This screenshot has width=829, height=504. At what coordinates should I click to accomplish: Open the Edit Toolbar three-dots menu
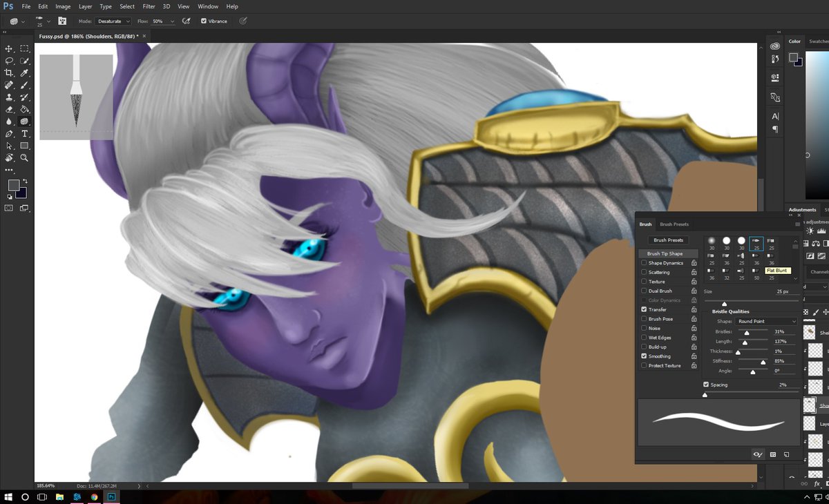click(9, 169)
